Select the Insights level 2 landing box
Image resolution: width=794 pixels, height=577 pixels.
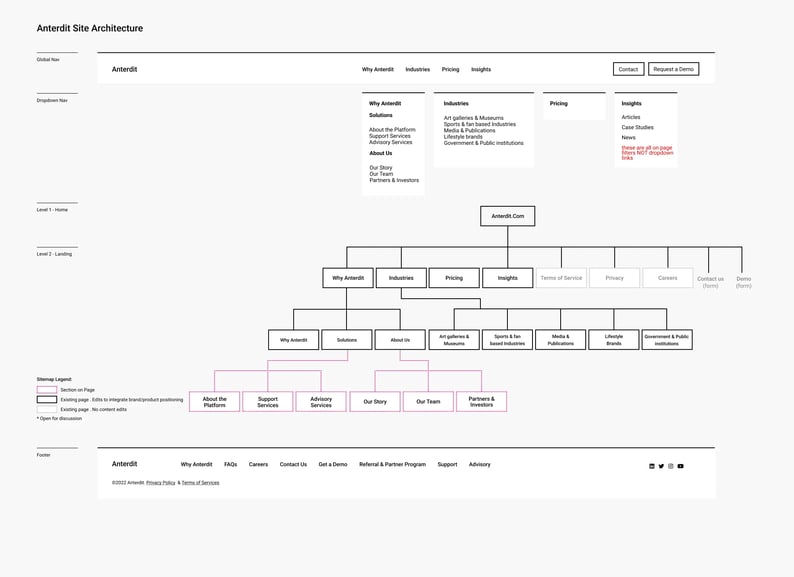tap(507, 278)
